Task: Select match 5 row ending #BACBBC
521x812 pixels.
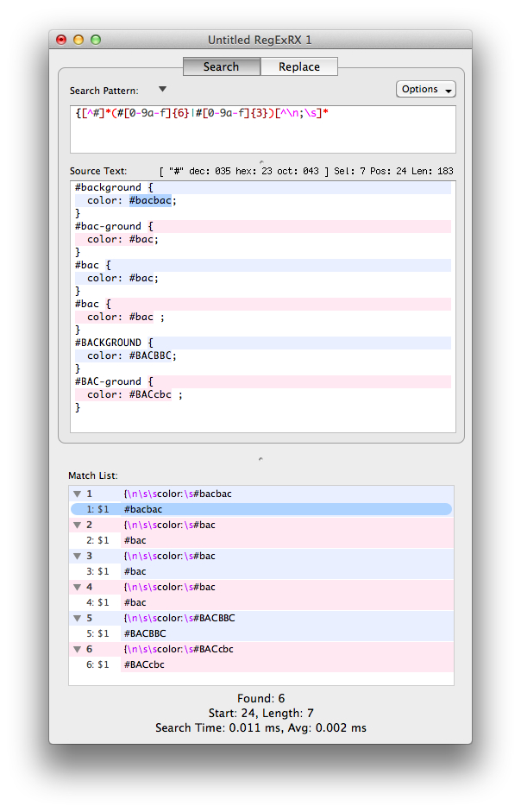Action: 261,619
